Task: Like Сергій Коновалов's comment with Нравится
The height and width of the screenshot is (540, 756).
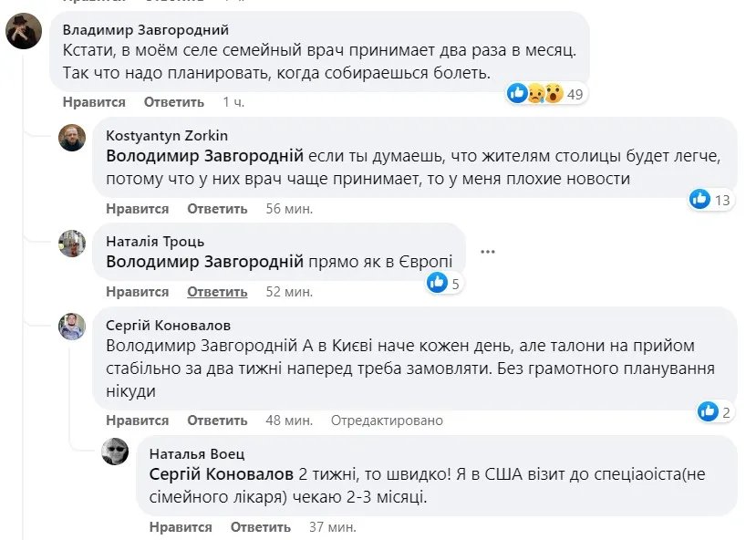Action: pyautogui.click(x=137, y=421)
